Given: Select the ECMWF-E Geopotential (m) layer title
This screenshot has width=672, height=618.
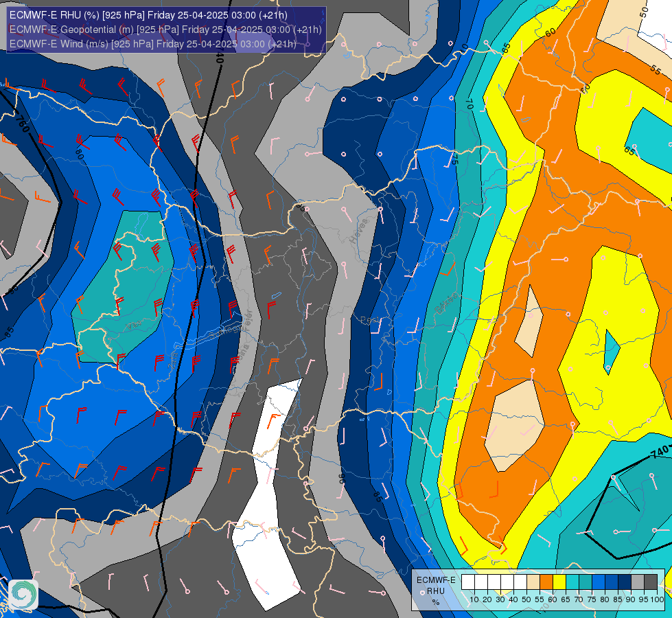Looking at the screenshot, I should pyautogui.click(x=165, y=30).
